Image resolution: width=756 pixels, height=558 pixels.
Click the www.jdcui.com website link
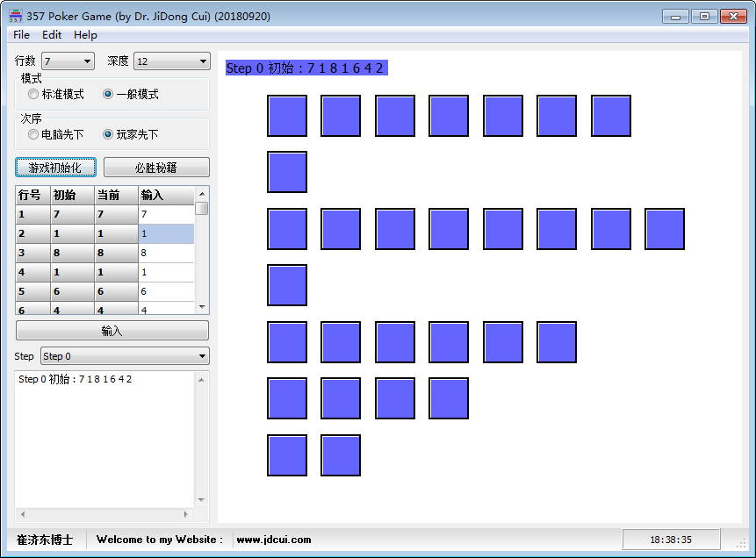click(274, 540)
